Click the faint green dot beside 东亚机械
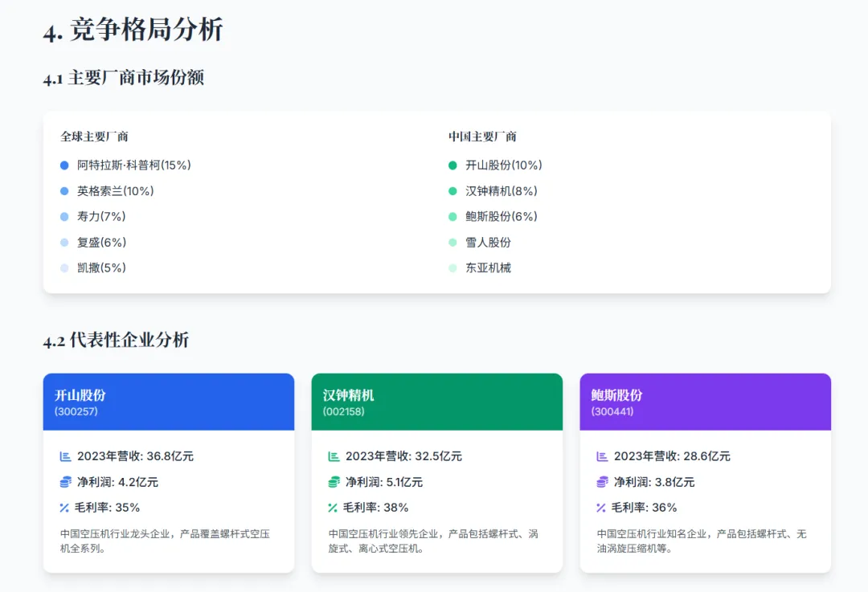868x592 pixels. 452,268
